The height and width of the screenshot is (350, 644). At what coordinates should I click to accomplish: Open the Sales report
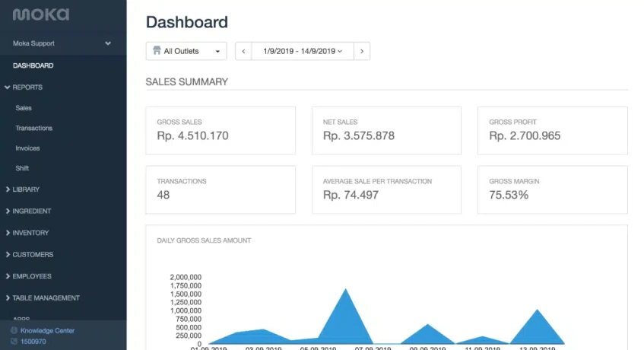[x=24, y=108]
